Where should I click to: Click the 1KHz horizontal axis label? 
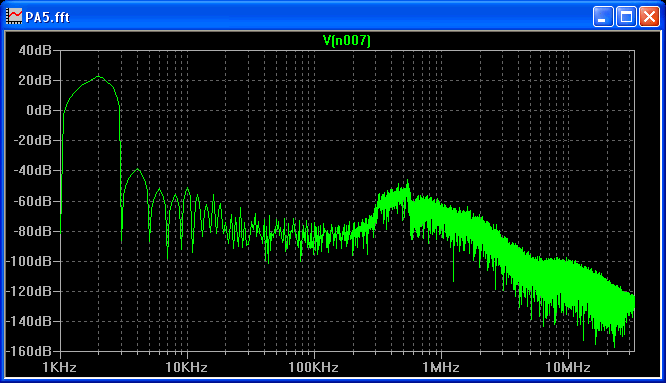59,367
